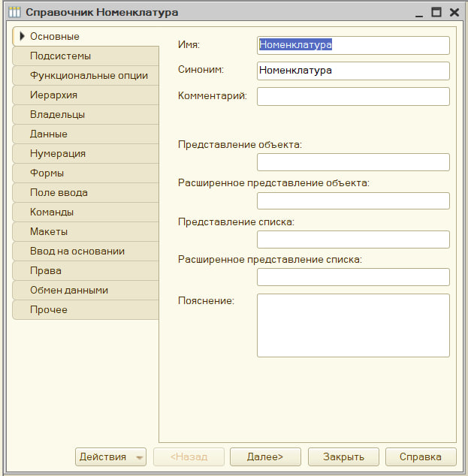Viewport: 468px width, 476px height.
Task: Open the Подсистемы tab
Action: [x=86, y=56]
